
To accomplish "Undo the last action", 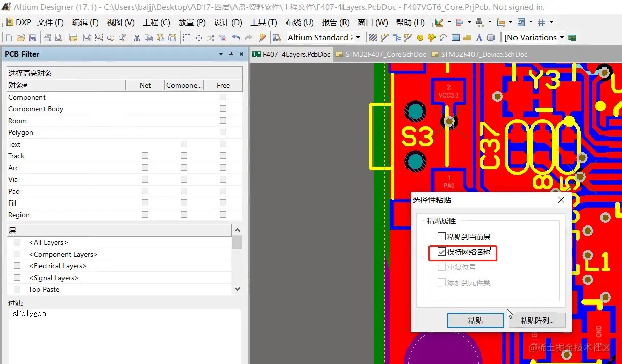I will (x=236, y=38).
